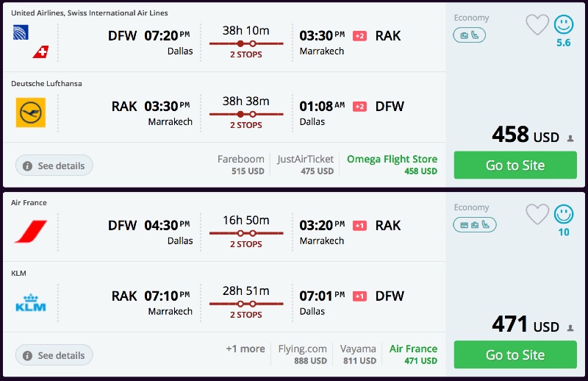The height and width of the screenshot is (381, 588).
Task: Click the Lufthansa airline logo
Action: click(31, 113)
